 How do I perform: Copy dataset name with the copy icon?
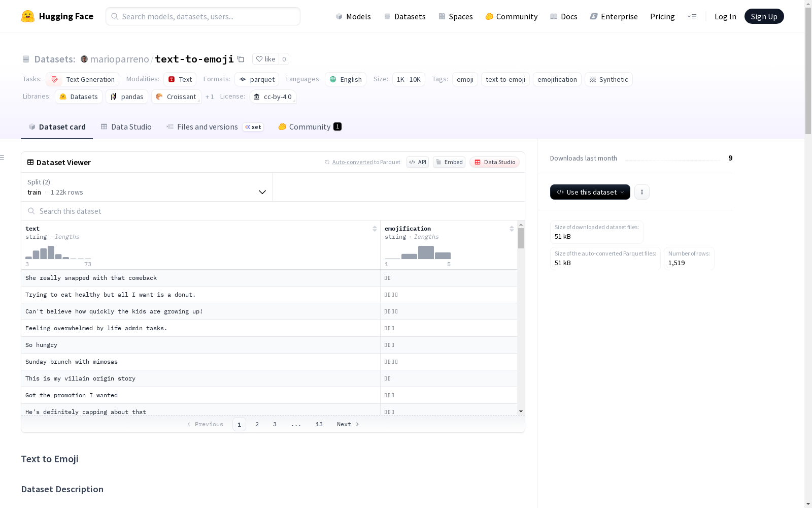coord(241,59)
